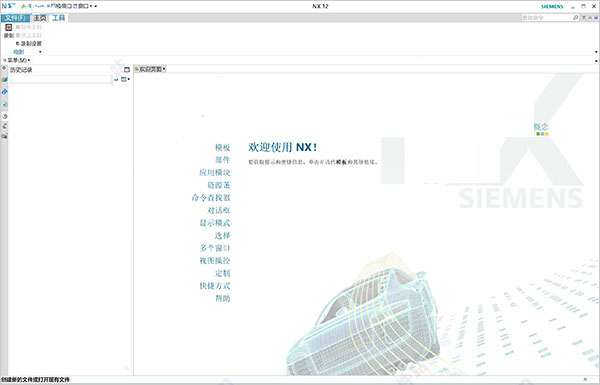Open the colorful Reuse Library sidebar tab
The height and width of the screenshot is (385, 600).
click(4, 80)
